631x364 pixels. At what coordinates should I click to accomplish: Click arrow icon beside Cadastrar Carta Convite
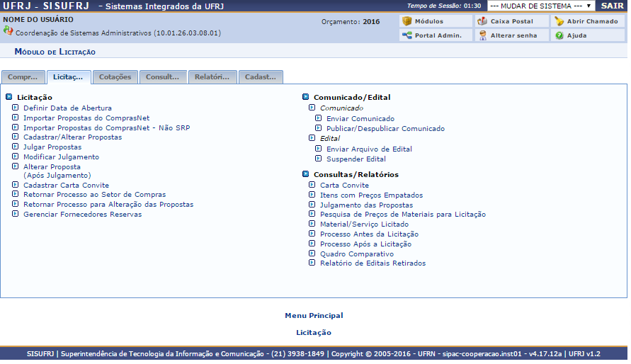click(16, 185)
